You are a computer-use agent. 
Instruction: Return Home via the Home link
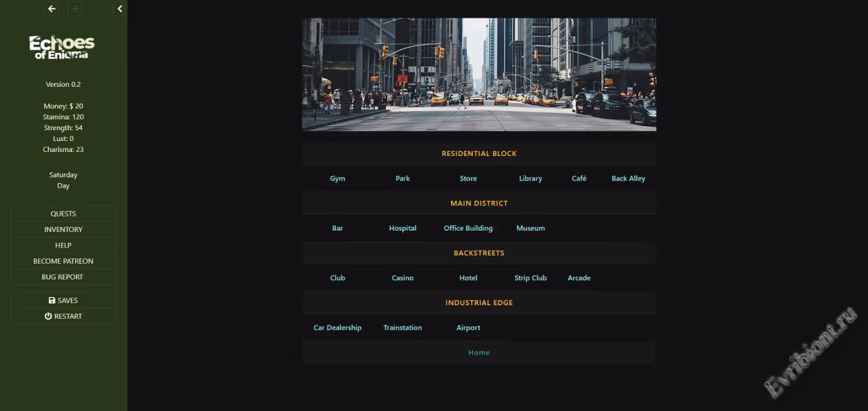[x=479, y=353]
